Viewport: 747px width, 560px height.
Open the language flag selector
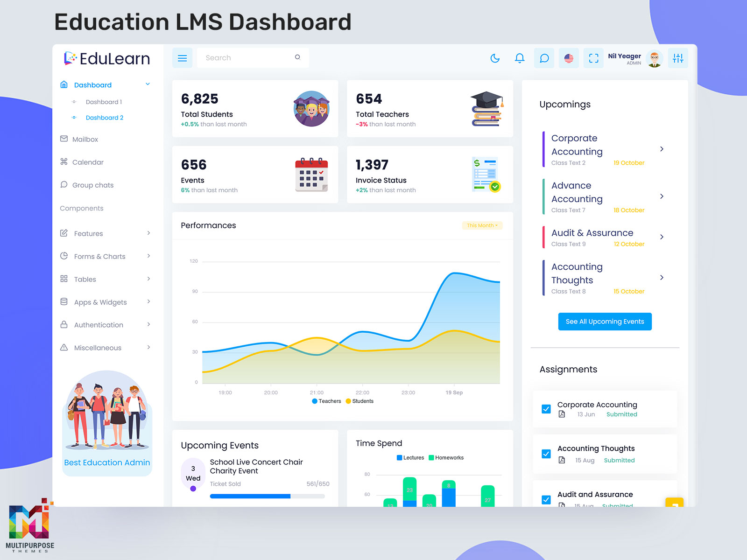569,58
